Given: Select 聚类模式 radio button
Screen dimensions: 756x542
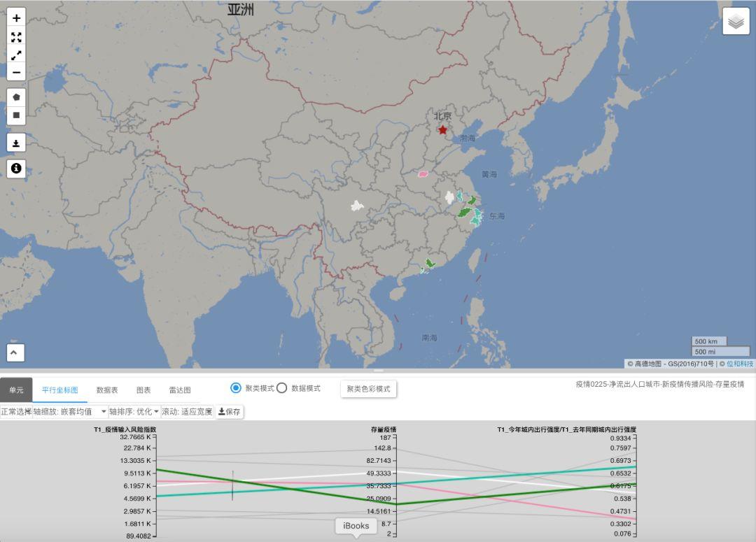Looking at the screenshot, I should click(x=235, y=388).
